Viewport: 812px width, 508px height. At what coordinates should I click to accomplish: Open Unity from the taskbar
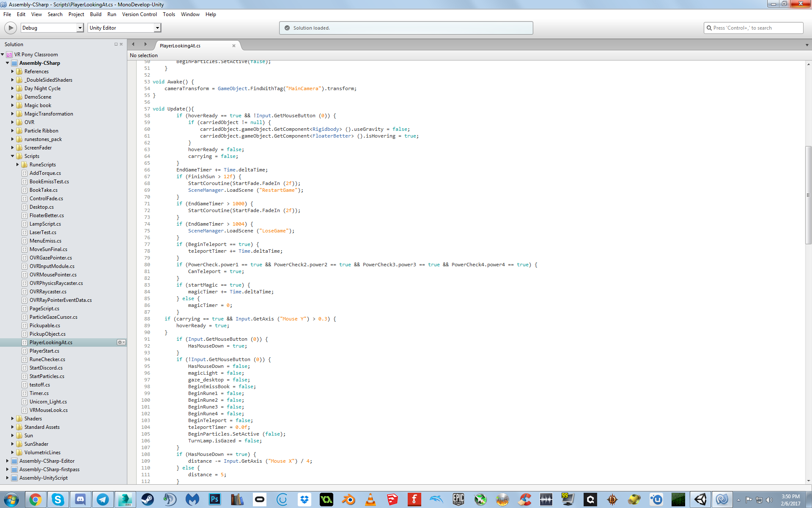(x=700, y=500)
